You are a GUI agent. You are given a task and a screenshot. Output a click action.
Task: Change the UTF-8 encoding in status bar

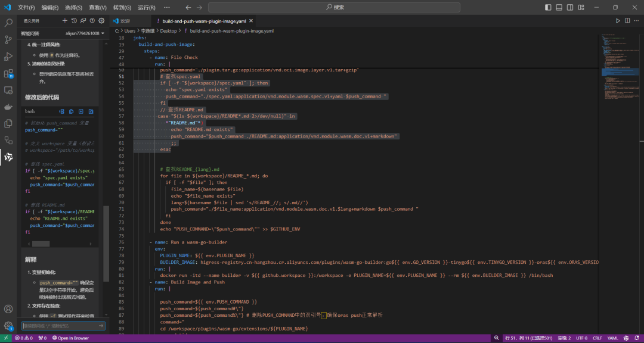[581, 338]
